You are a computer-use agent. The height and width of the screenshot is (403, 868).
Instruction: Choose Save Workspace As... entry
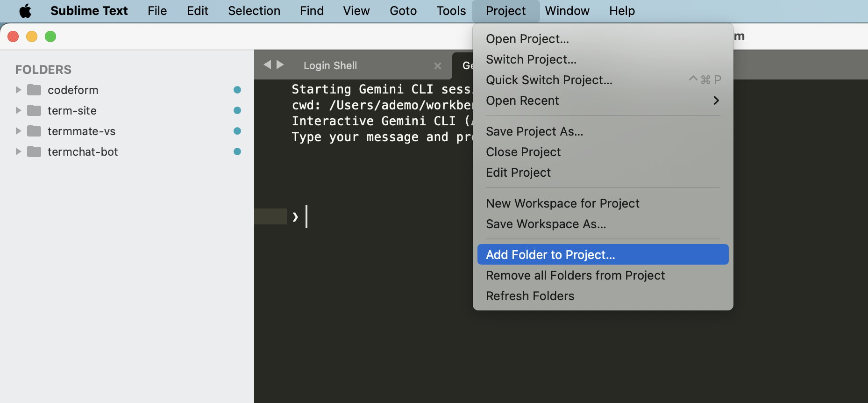point(603,224)
